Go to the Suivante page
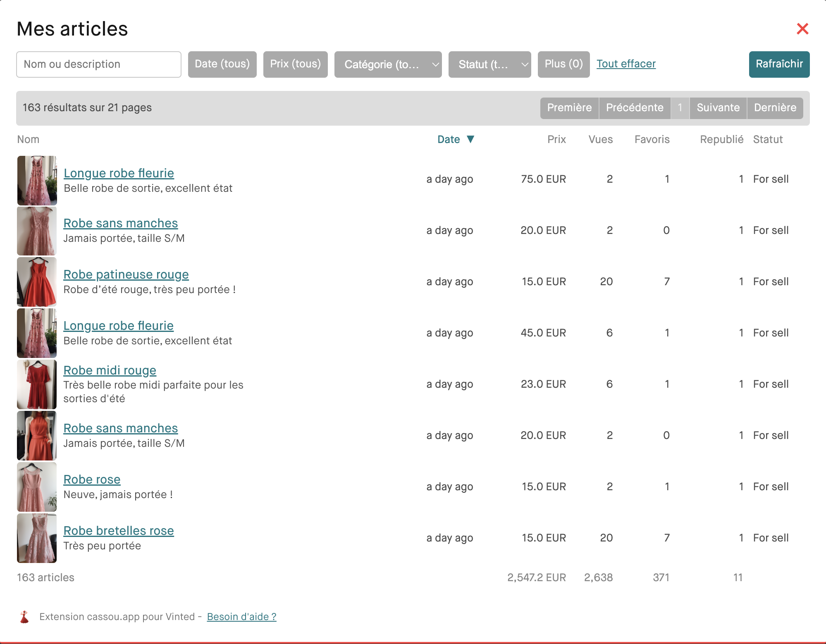The image size is (826, 644). 718,108
